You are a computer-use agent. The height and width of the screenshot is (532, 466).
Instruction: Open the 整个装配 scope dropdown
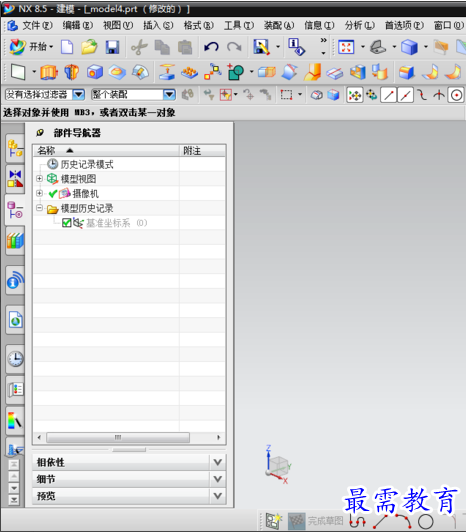click(169, 95)
